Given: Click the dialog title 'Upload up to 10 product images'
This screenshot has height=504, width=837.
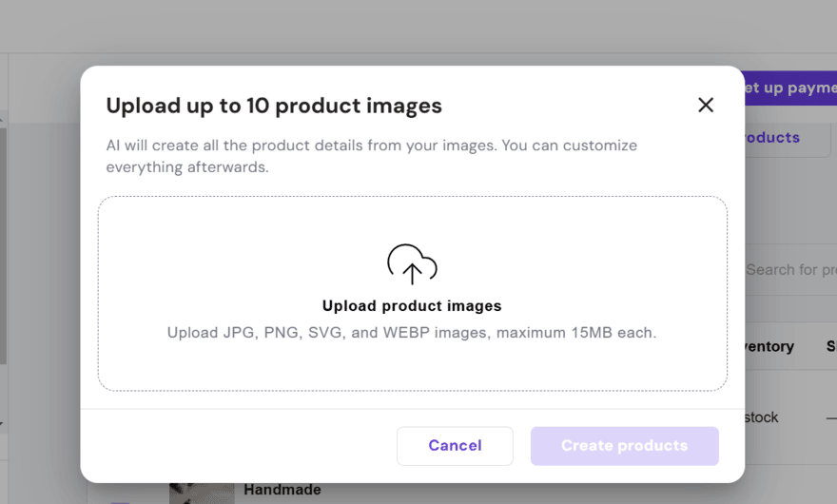Looking at the screenshot, I should point(274,106).
